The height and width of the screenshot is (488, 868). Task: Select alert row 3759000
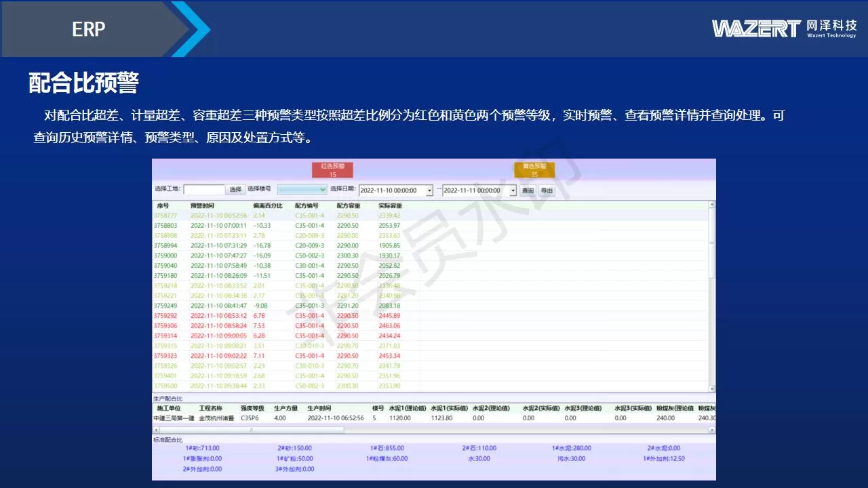tap(430, 256)
